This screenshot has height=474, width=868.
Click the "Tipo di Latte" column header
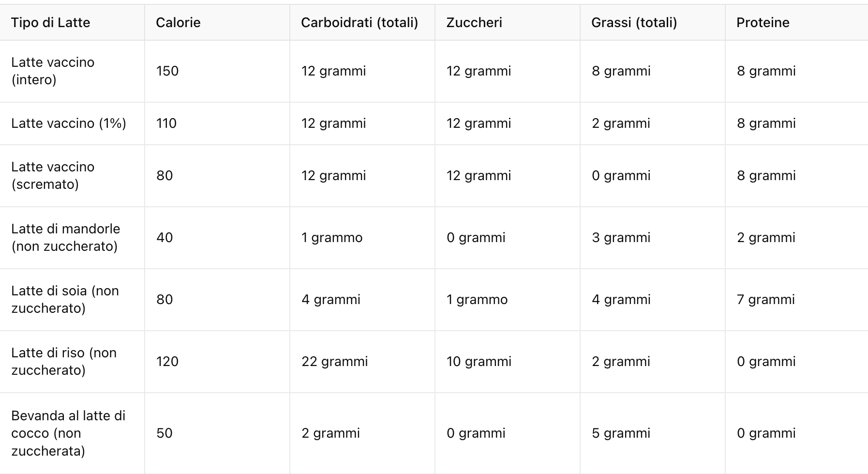point(51,23)
